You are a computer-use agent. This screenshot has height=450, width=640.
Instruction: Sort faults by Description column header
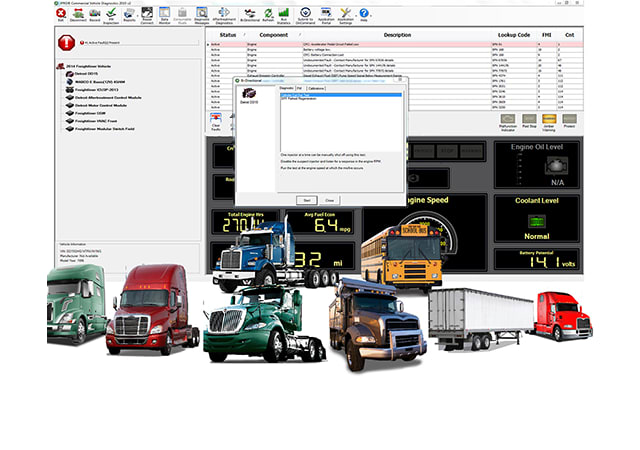pos(397,35)
